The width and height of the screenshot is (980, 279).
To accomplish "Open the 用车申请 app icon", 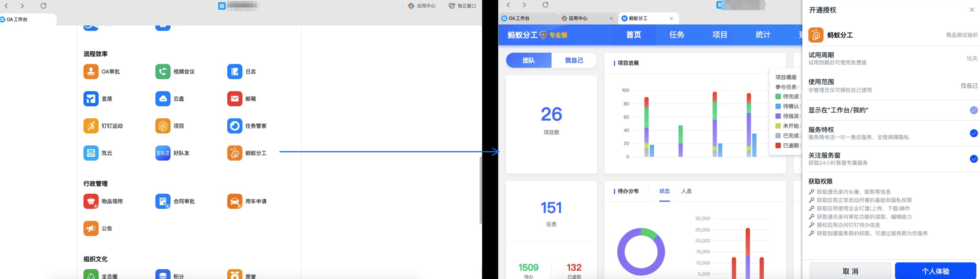I will [235, 201].
